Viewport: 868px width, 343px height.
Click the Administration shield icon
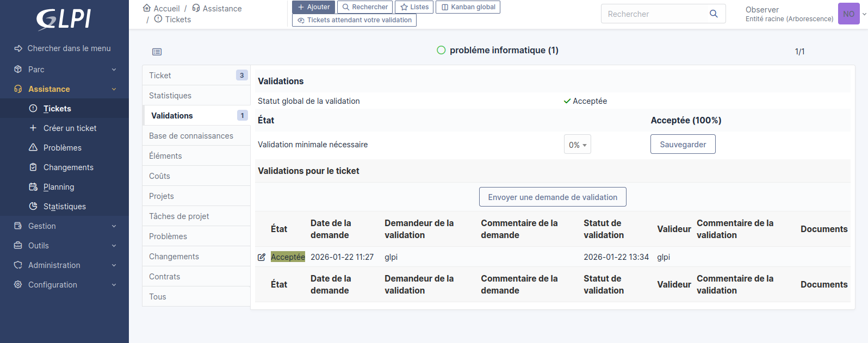pyautogui.click(x=18, y=265)
